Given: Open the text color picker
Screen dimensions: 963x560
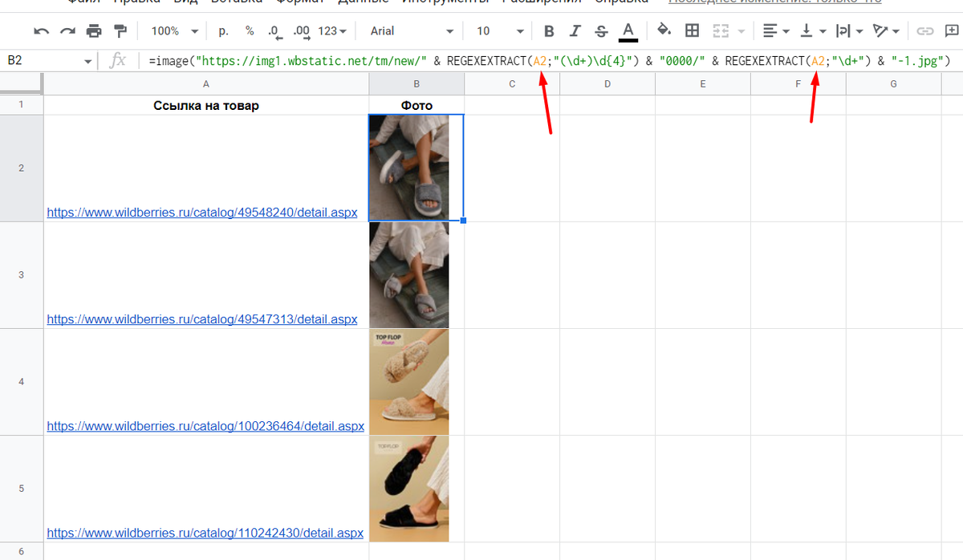Looking at the screenshot, I should point(628,31).
